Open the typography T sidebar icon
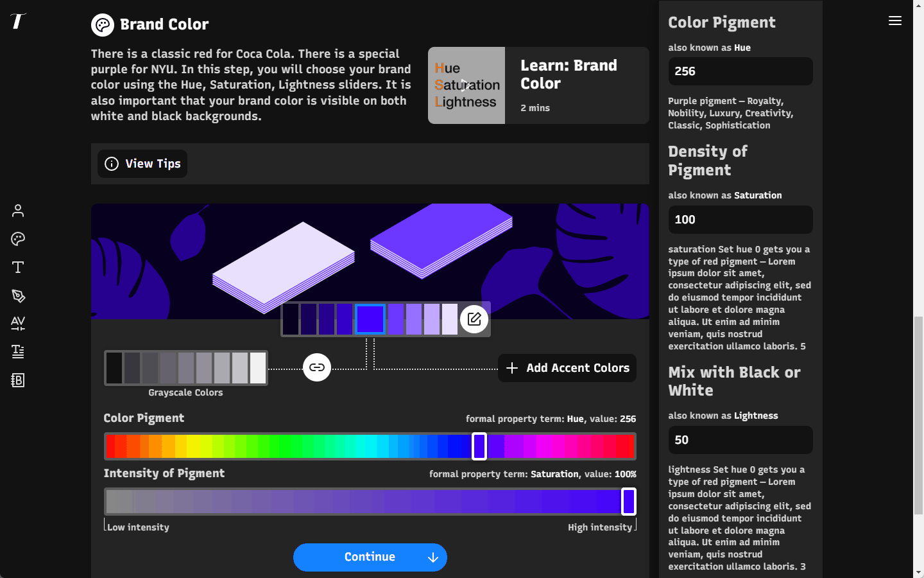Viewport: 924px width, 578px height. tap(18, 267)
